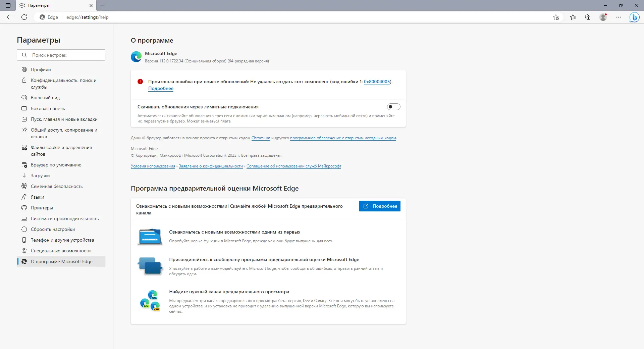644x349 pixels.
Task: Select О программе Microsoft Edge sidebar item
Action: (x=61, y=261)
